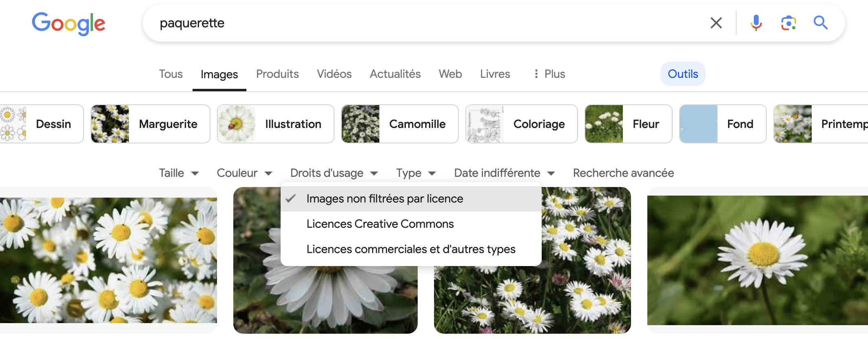Go to the Vidéos tab
The width and height of the screenshot is (868, 339).
[x=334, y=74]
